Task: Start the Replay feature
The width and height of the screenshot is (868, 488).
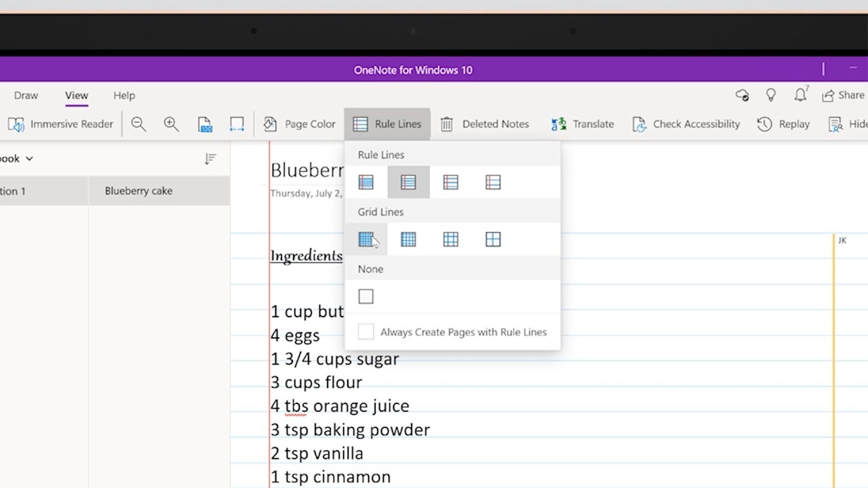Action: tap(783, 124)
